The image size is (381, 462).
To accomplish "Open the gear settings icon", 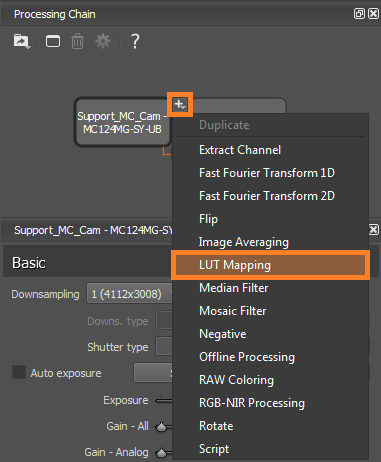I will pos(103,42).
